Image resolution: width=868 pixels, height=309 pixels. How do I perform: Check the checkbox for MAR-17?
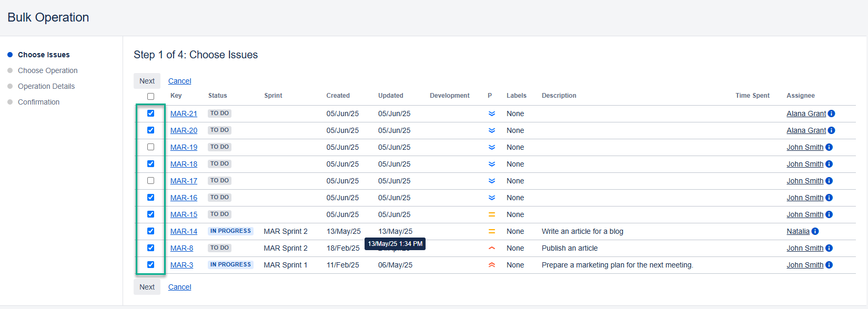coord(151,180)
